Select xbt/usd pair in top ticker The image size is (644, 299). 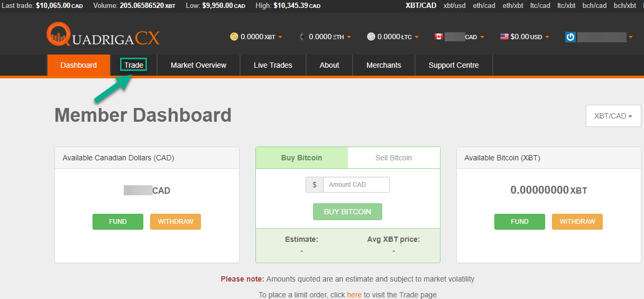pyautogui.click(x=455, y=5)
